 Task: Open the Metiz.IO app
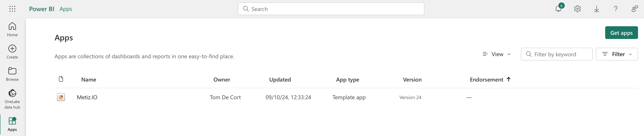point(87,97)
